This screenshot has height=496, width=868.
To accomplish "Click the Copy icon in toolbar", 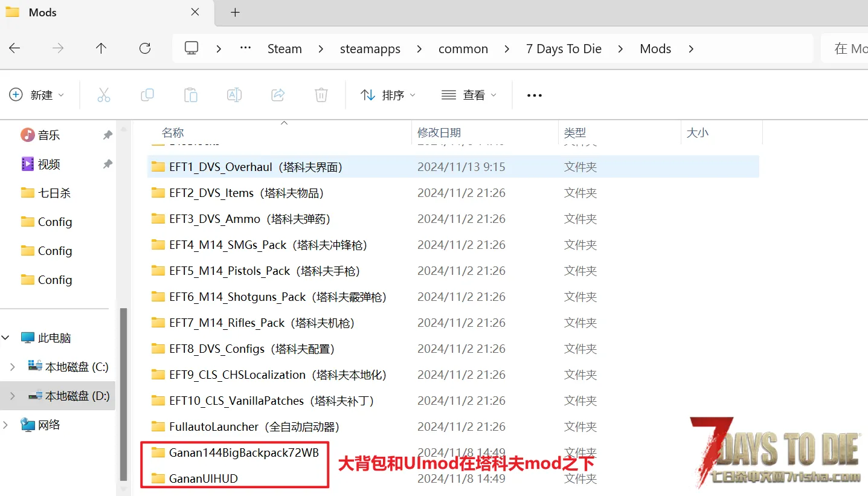I will [147, 95].
